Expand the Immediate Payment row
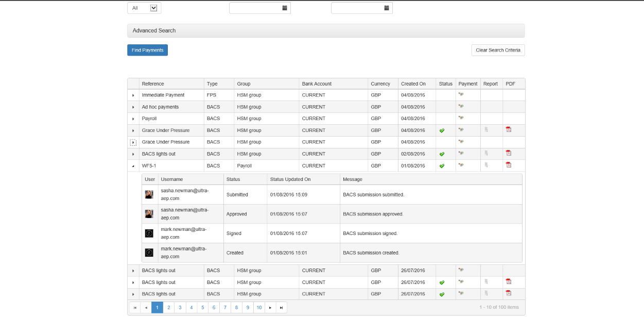 tap(133, 95)
